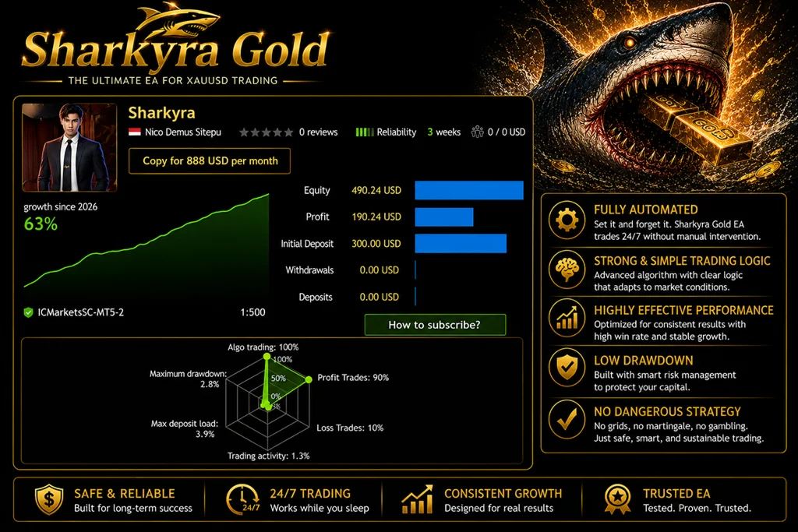
Task: Click the award ribbon icon beside Trusted EA
Action: click(617, 499)
